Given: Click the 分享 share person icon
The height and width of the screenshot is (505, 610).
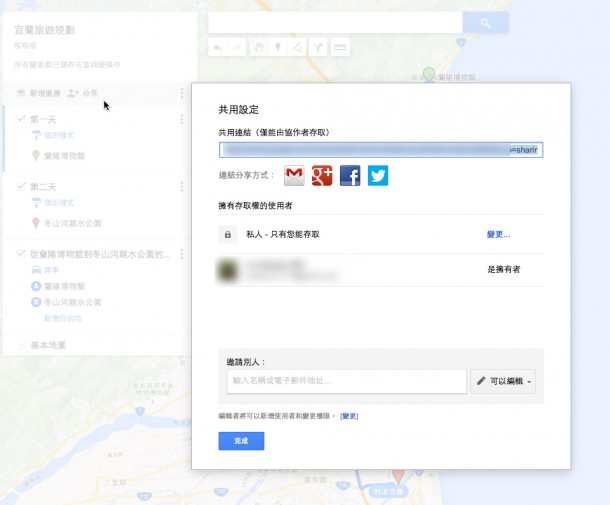Looking at the screenshot, I should tap(73, 93).
